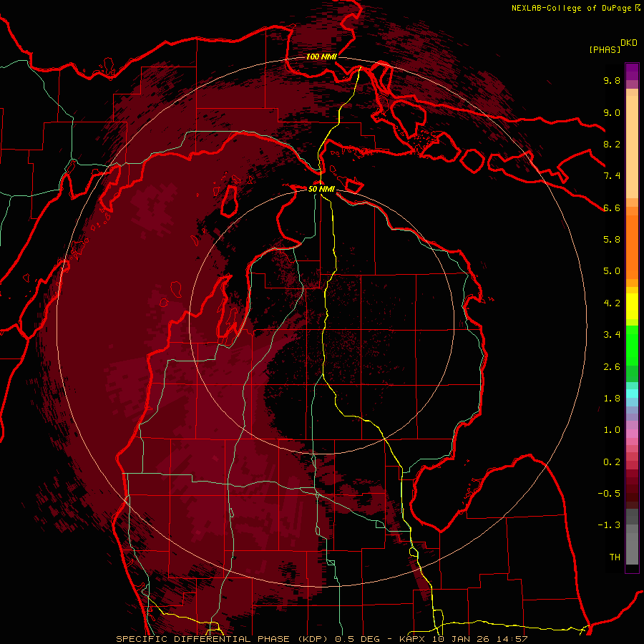Select the 8.2 legend value
The width and height of the screenshot is (644, 644).
(x=612, y=144)
